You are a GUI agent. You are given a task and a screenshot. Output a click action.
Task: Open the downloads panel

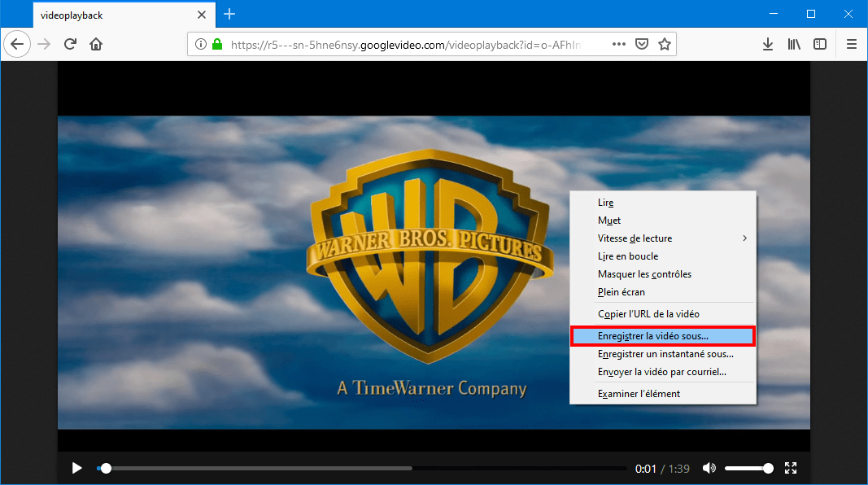click(x=768, y=44)
